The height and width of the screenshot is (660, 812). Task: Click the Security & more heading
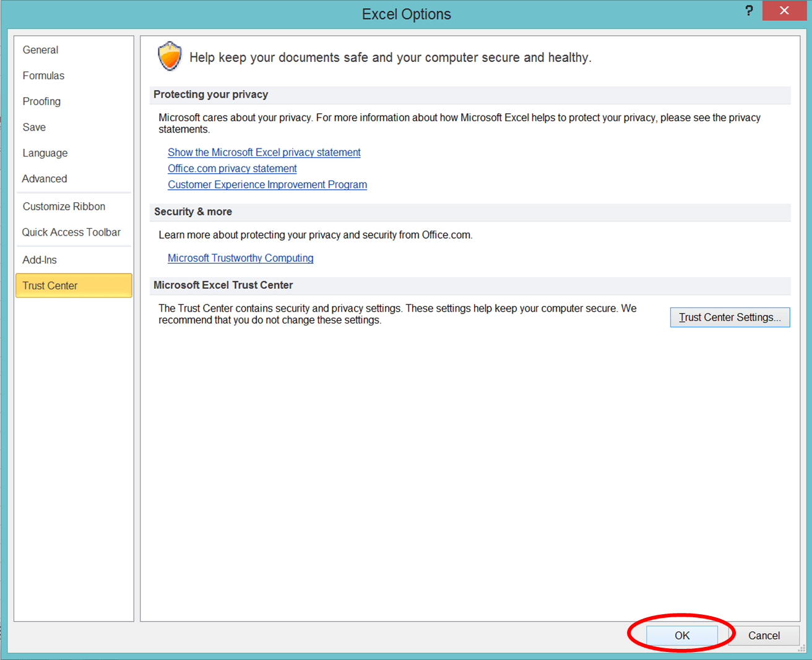click(x=193, y=212)
